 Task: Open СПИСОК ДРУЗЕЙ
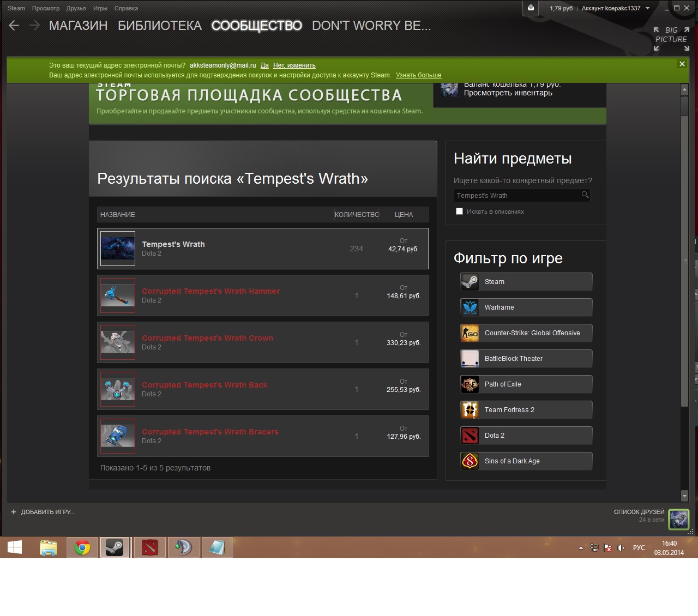pos(639,512)
